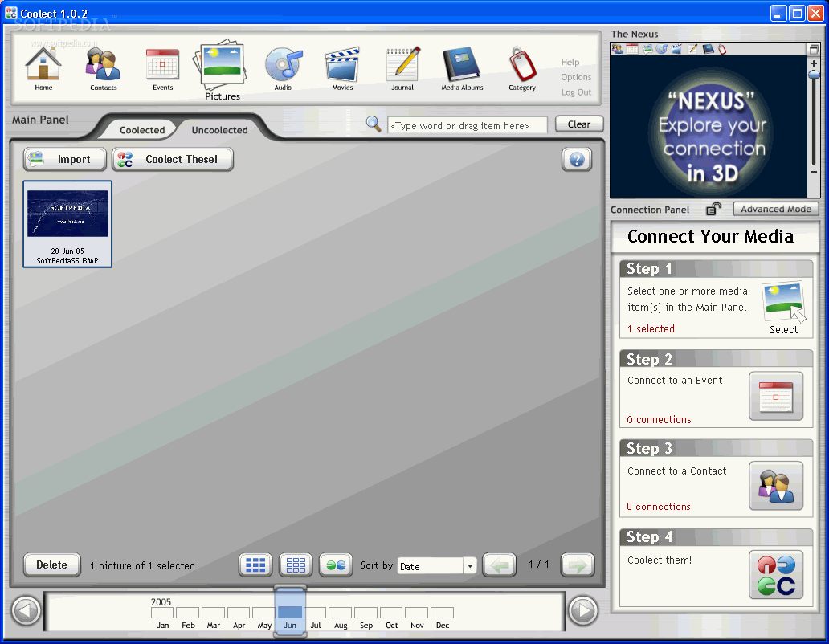Click Step 4 Coolect them button
The width and height of the screenshot is (829, 644).
(x=776, y=575)
